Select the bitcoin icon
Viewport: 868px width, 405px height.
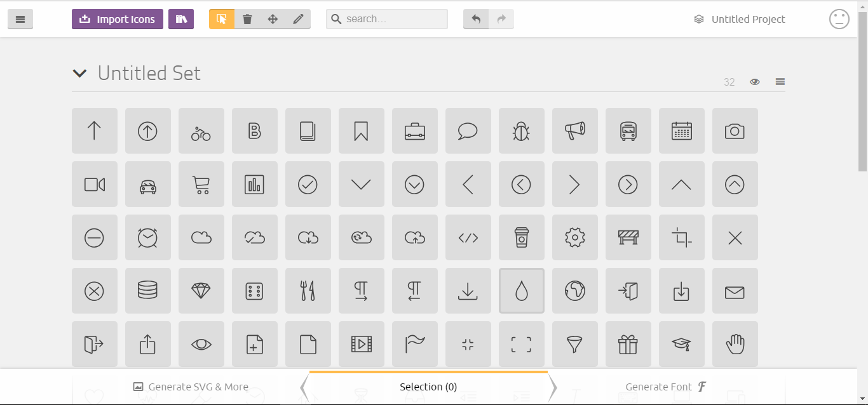pos(255,131)
